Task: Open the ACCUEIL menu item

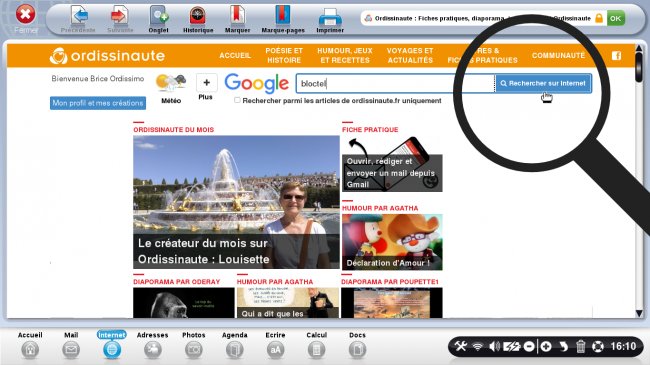Action: 235,55
